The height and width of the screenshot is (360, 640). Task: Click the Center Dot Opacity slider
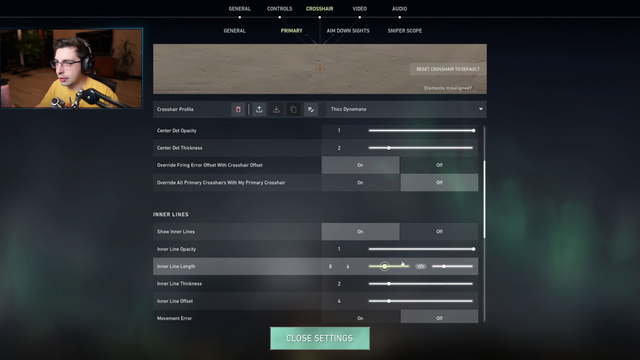click(x=421, y=131)
